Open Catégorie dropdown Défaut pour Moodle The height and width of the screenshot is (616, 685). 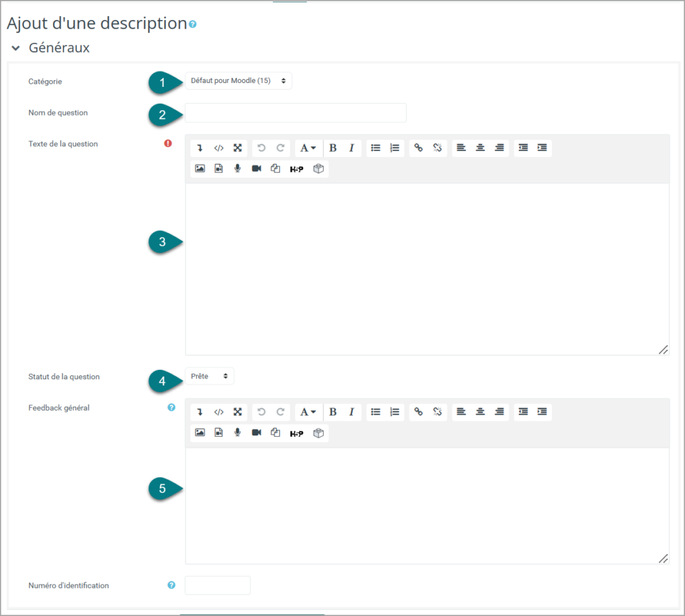[239, 81]
